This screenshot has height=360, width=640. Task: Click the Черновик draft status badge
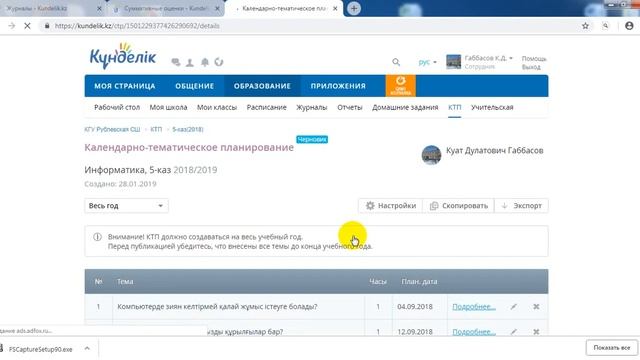pyautogui.click(x=312, y=140)
